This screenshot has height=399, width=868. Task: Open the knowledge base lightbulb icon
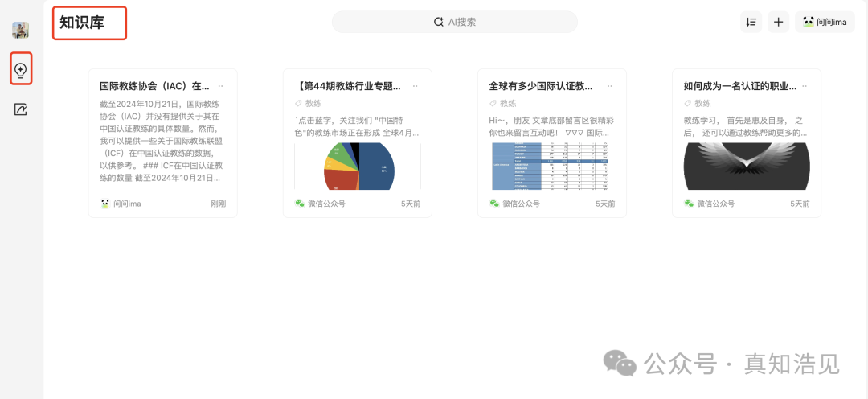pyautogui.click(x=20, y=70)
